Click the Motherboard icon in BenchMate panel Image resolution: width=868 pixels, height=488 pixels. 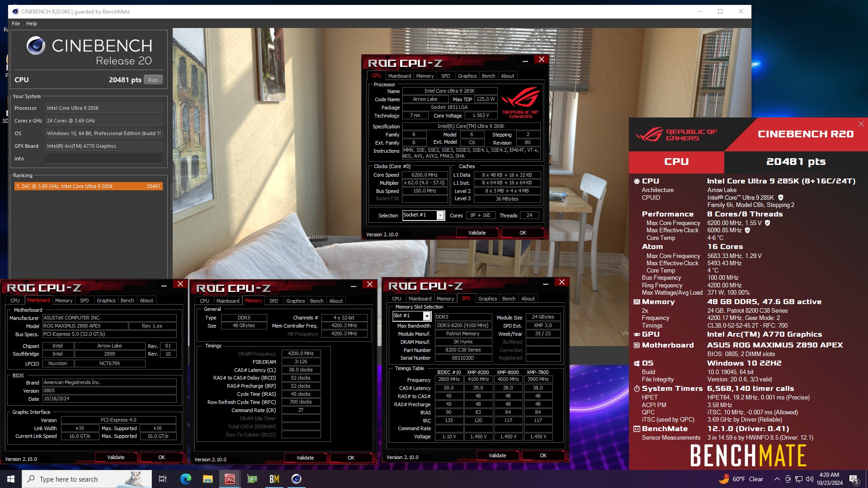[x=637, y=345]
